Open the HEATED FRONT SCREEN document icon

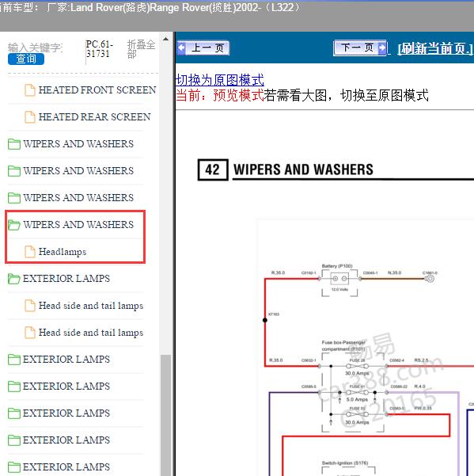[x=30, y=90]
